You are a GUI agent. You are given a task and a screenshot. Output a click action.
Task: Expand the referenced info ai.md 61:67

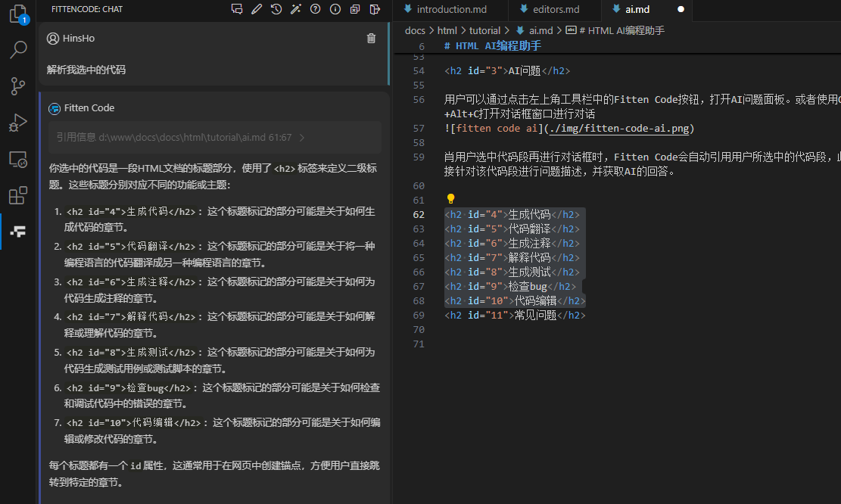click(x=214, y=137)
